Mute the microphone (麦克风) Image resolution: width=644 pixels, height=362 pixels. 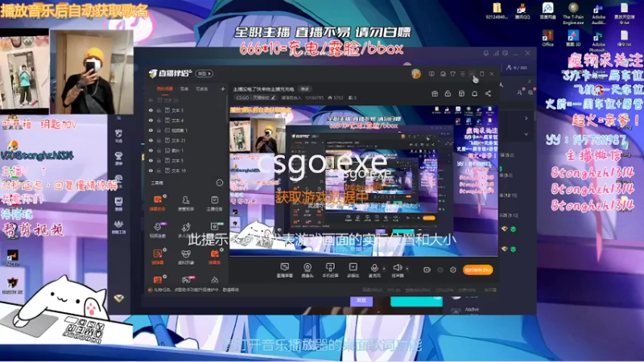click(374, 270)
